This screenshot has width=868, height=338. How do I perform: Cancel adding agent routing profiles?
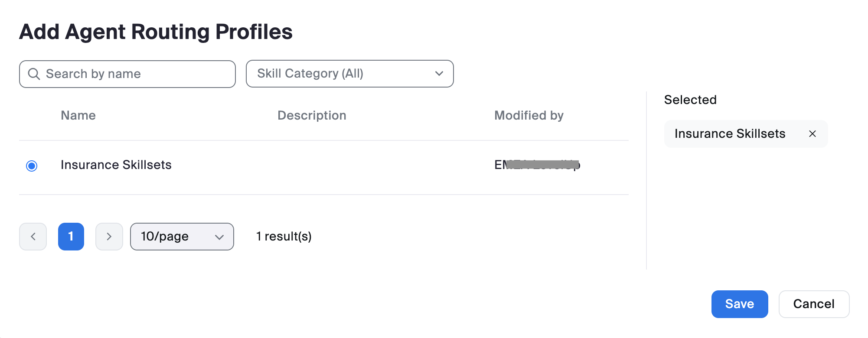coord(813,304)
